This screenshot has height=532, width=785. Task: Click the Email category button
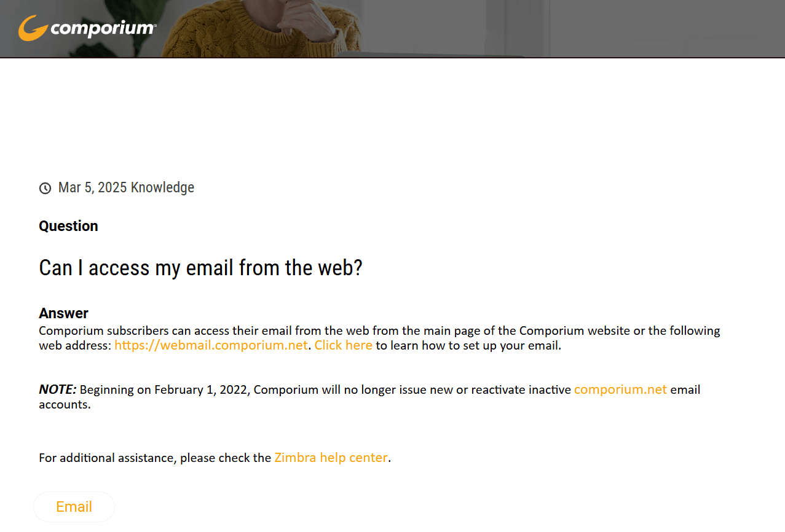click(74, 506)
